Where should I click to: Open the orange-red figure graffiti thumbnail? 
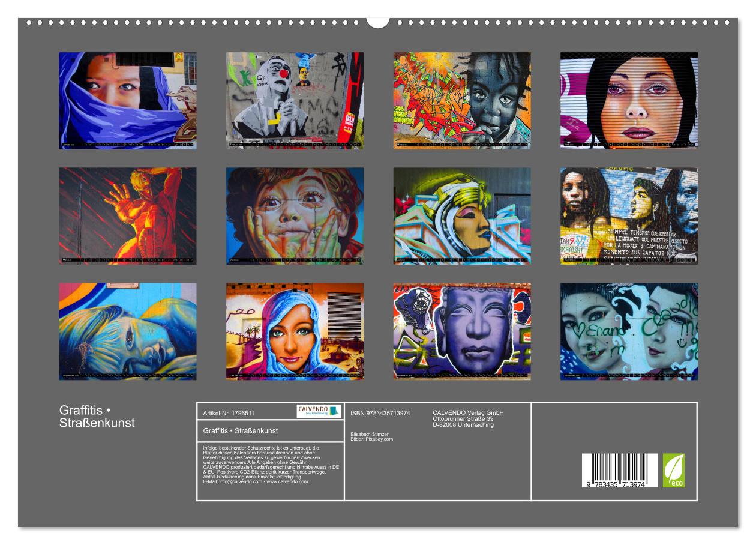(x=128, y=216)
